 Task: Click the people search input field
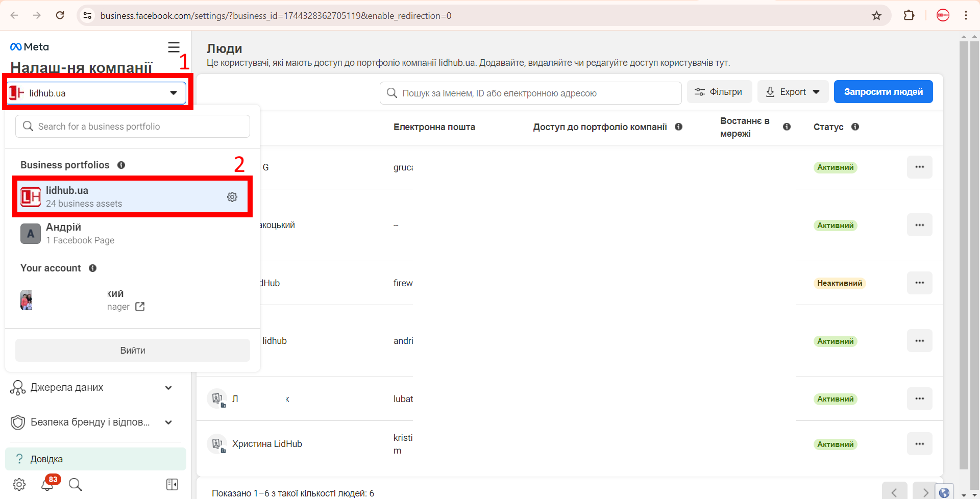point(531,93)
